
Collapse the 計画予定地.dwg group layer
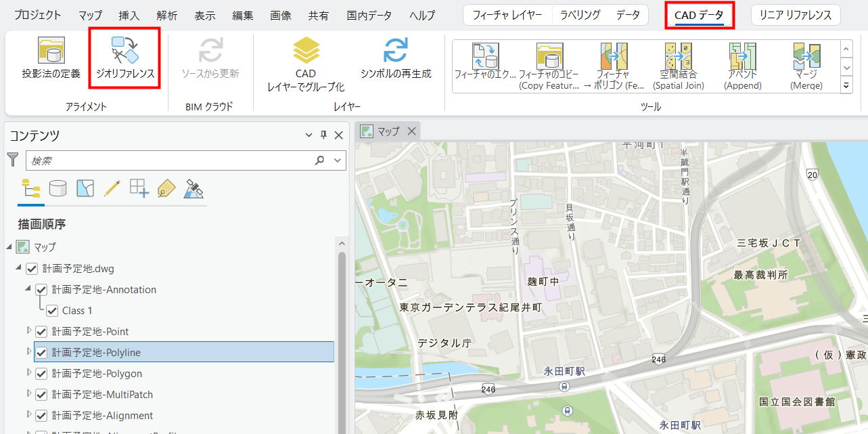point(19,269)
